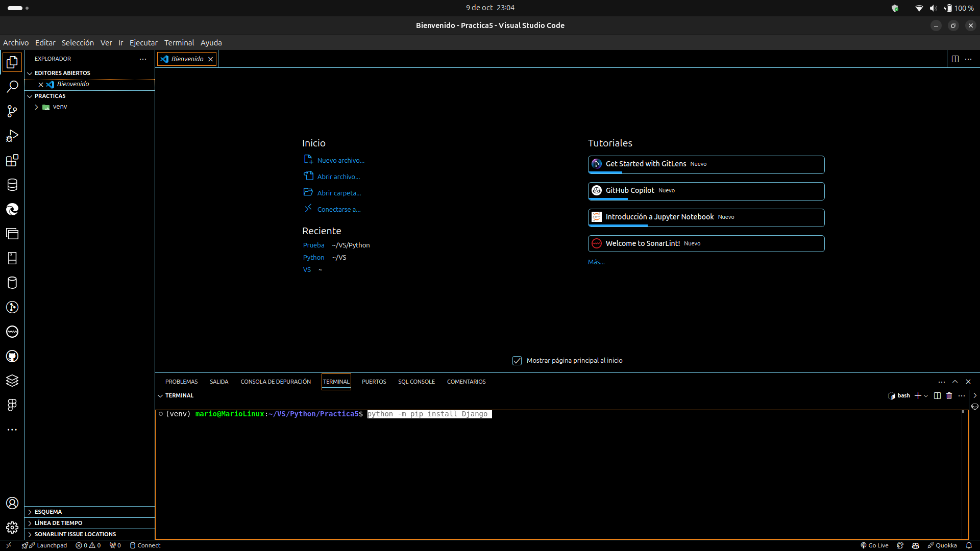Open the Copilot status icon in status bar
The image size is (980, 551).
916,545
